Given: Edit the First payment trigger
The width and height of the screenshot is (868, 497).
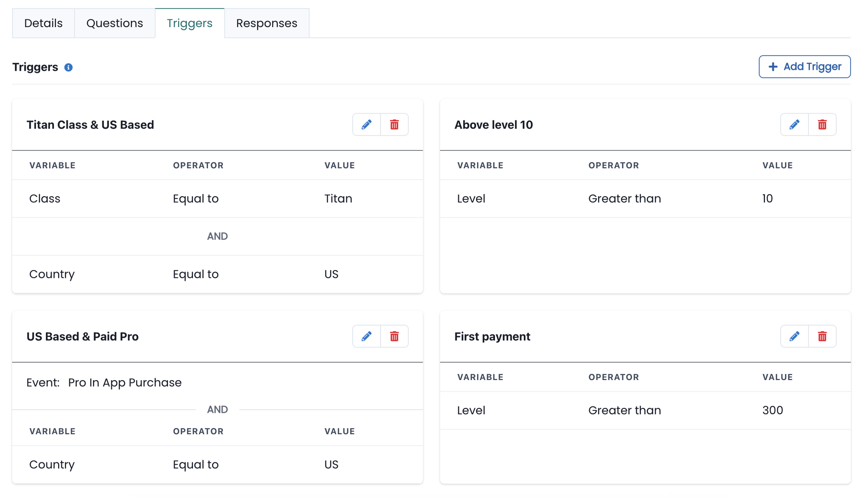Looking at the screenshot, I should (794, 336).
